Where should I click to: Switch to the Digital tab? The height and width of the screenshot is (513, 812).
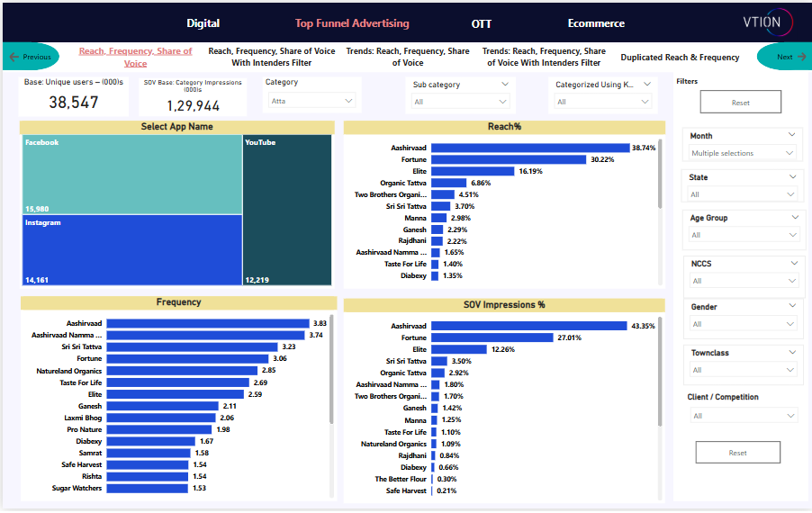point(203,23)
